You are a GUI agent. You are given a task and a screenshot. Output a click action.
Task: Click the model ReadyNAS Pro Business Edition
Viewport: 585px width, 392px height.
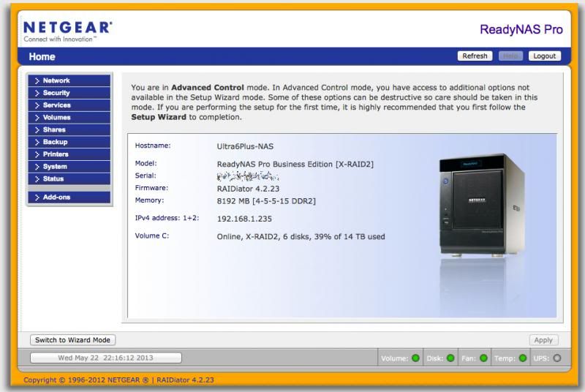[295, 164]
